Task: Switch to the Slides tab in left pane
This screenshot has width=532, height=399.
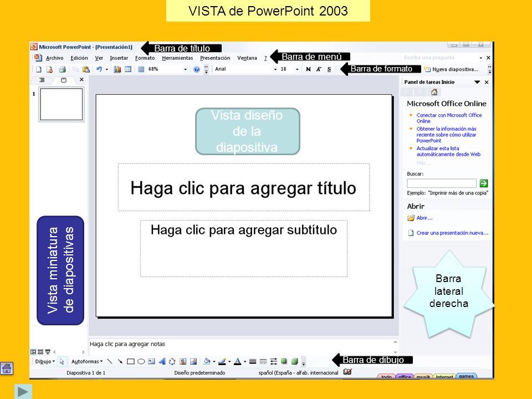Action: coord(63,80)
